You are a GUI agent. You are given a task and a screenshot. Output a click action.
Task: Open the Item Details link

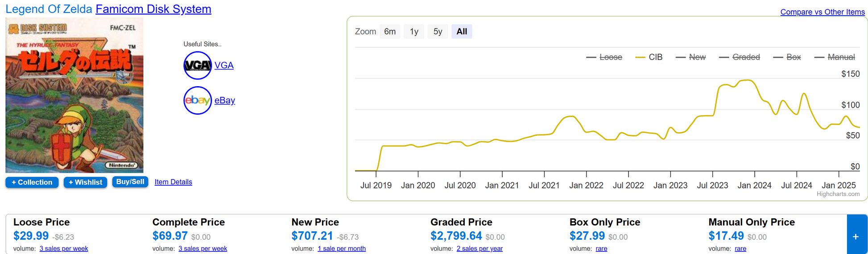(173, 182)
